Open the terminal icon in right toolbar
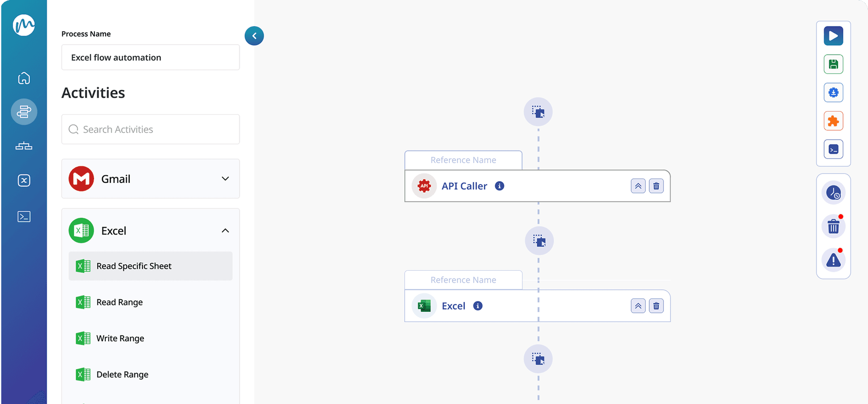Image resolution: width=868 pixels, height=404 pixels. tap(833, 150)
